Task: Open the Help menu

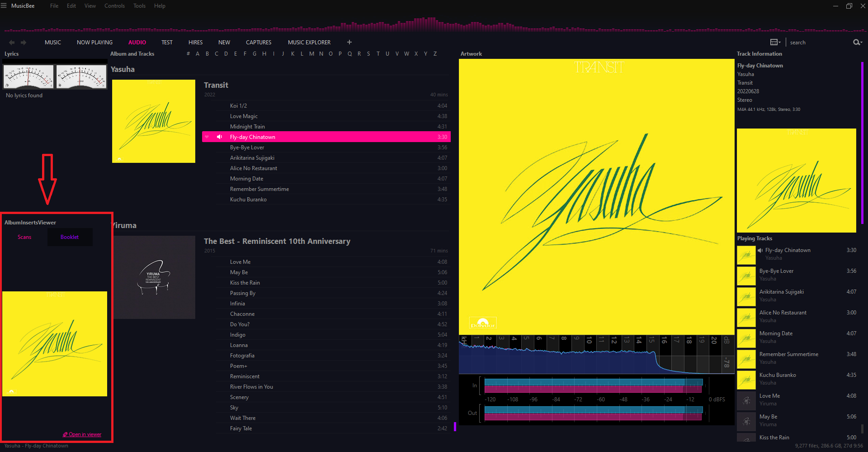Action: coord(160,6)
